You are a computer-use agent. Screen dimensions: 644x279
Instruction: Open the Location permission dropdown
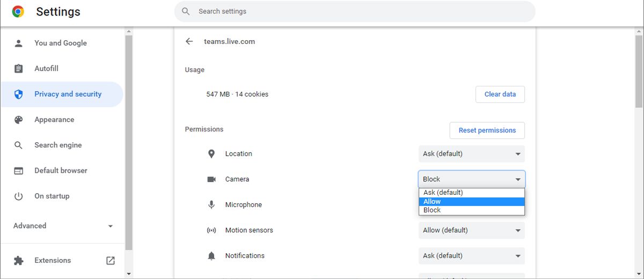pyautogui.click(x=472, y=154)
